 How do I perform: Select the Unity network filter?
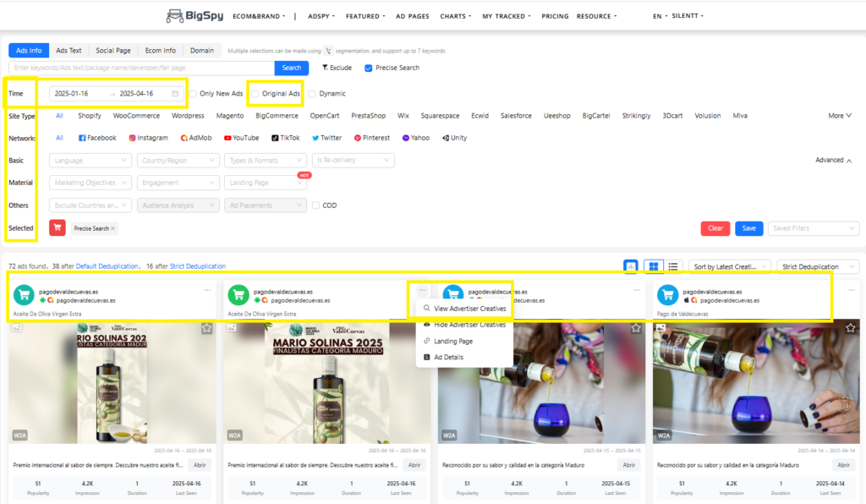[454, 138]
